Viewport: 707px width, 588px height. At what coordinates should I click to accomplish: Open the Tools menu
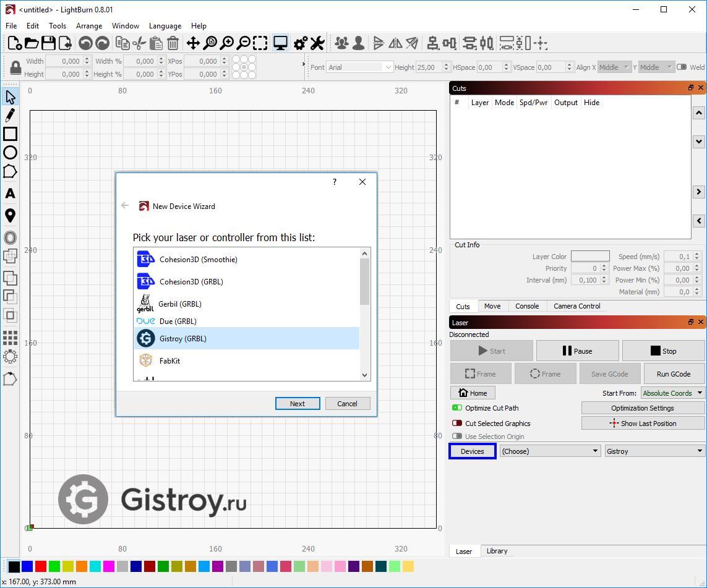57,26
